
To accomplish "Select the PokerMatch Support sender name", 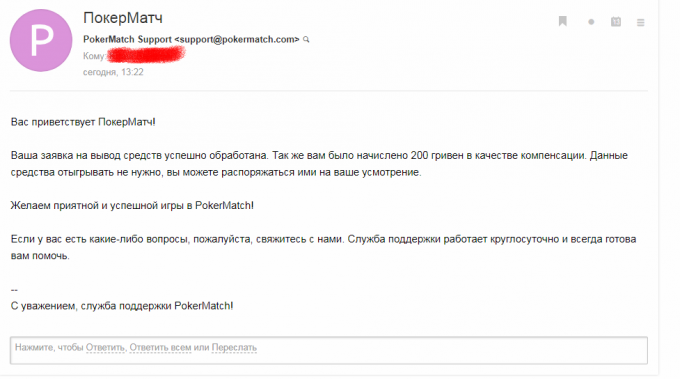I will tap(128, 39).
